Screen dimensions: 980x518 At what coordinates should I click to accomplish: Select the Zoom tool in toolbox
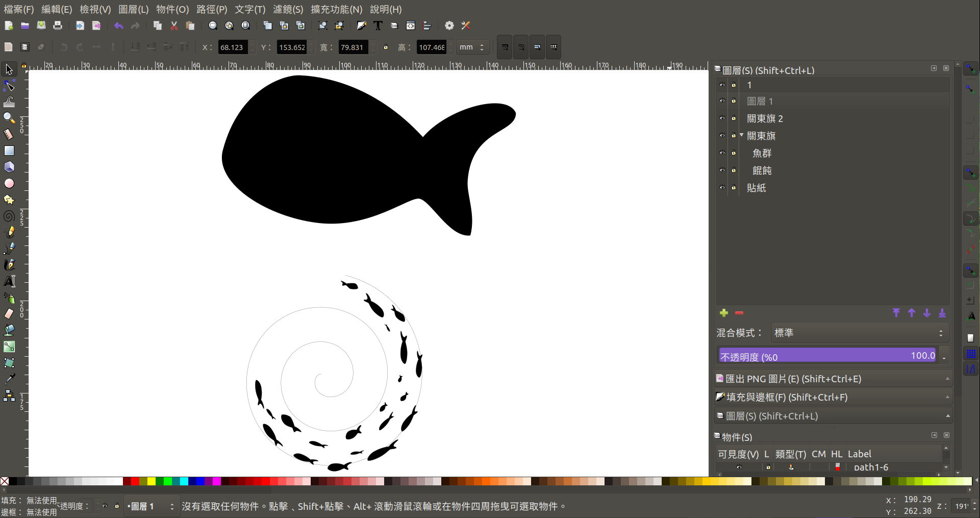click(x=9, y=118)
